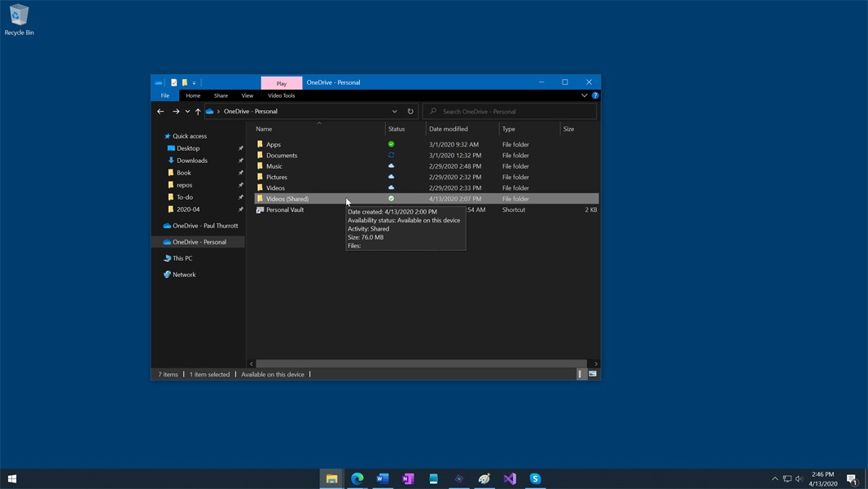Open recent locations dropdown arrow
Screen dimensions: 868x489
click(x=187, y=112)
